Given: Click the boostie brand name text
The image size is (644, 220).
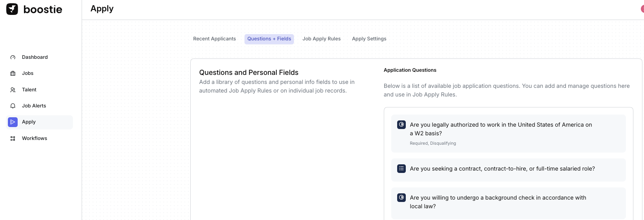Looking at the screenshot, I should 43,9.
